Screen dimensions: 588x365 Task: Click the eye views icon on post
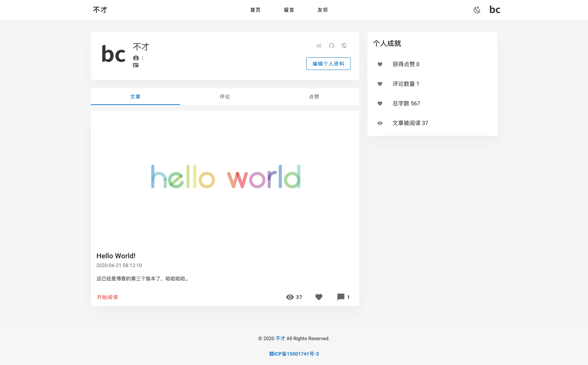(x=290, y=297)
